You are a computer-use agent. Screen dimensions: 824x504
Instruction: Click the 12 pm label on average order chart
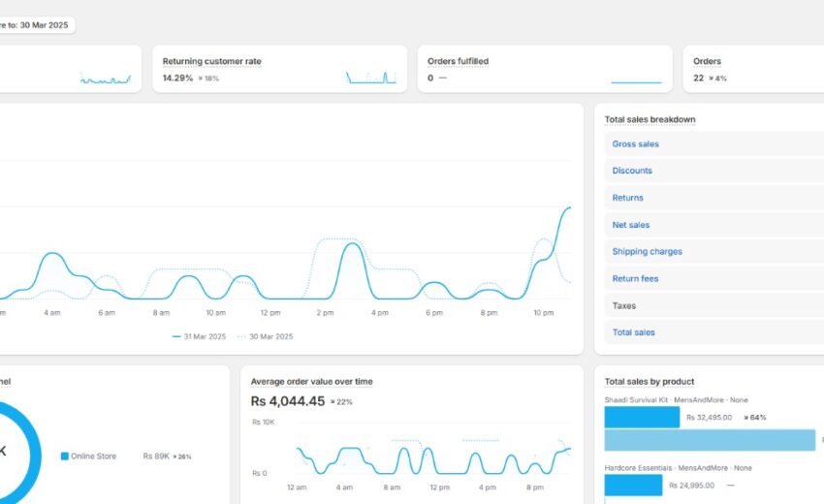point(439,488)
